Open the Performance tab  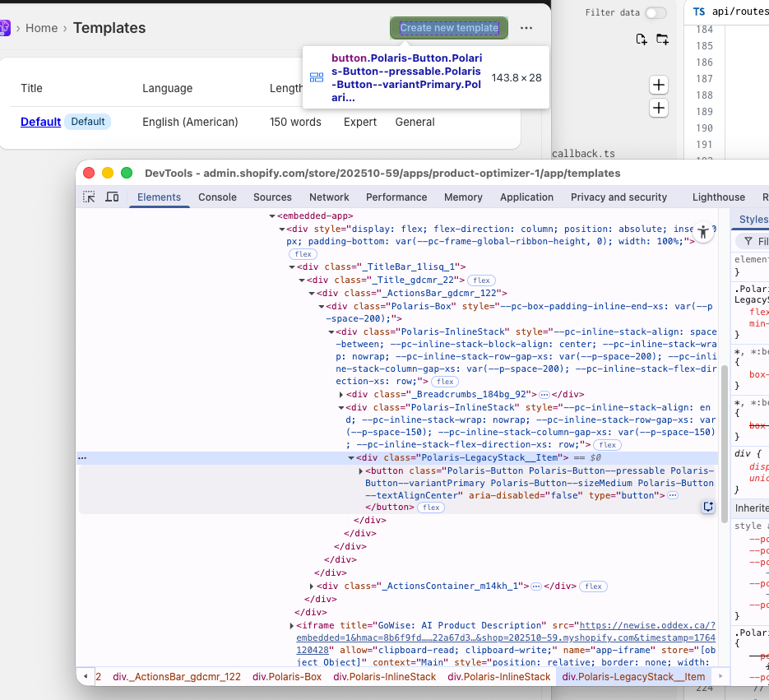point(396,197)
